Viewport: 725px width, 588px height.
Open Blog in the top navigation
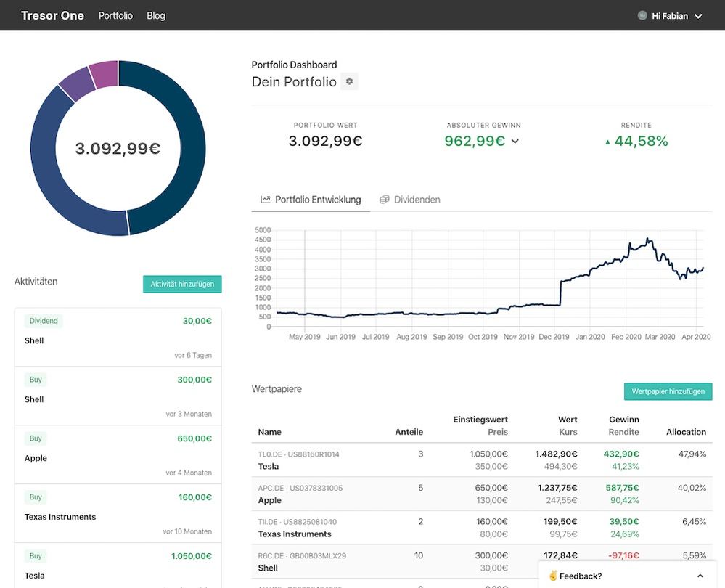(x=156, y=15)
